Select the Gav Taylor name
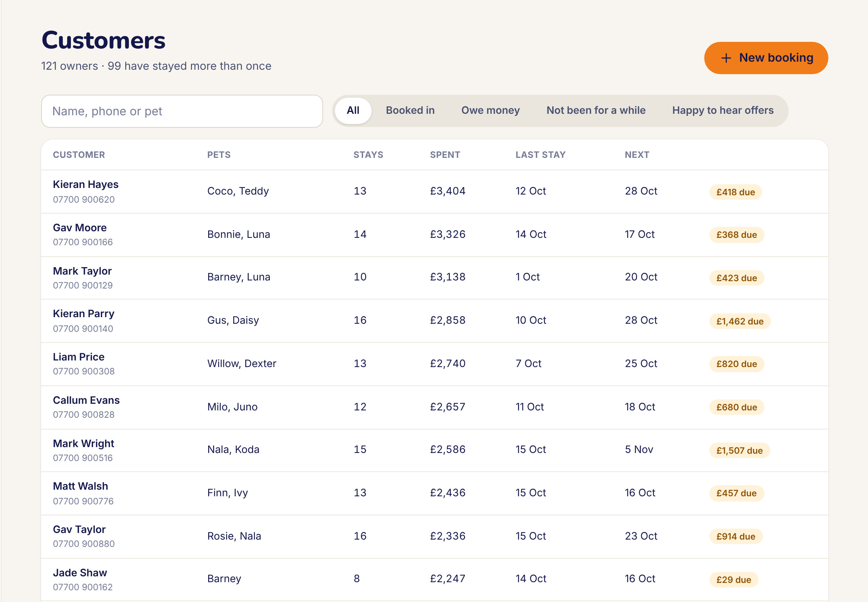This screenshot has height=602, width=868. pos(79,530)
